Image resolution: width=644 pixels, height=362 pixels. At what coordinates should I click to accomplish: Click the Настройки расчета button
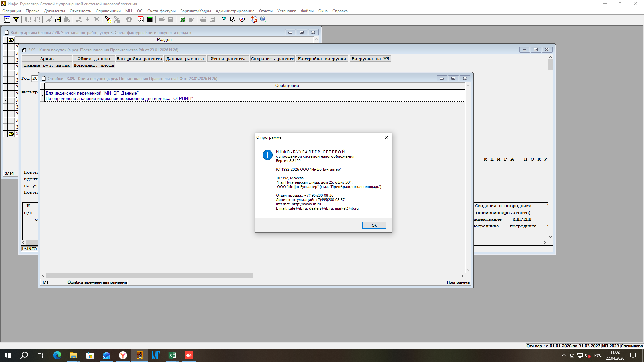(139, 59)
